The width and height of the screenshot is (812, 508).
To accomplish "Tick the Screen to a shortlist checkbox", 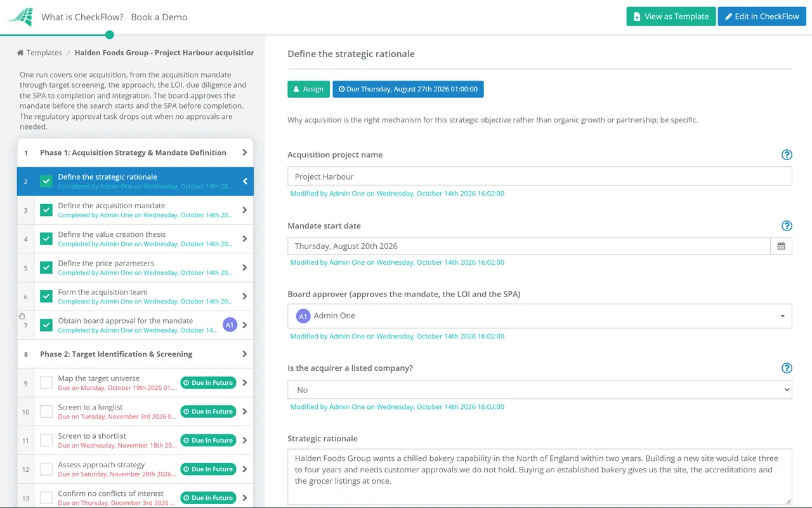I will [46, 440].
